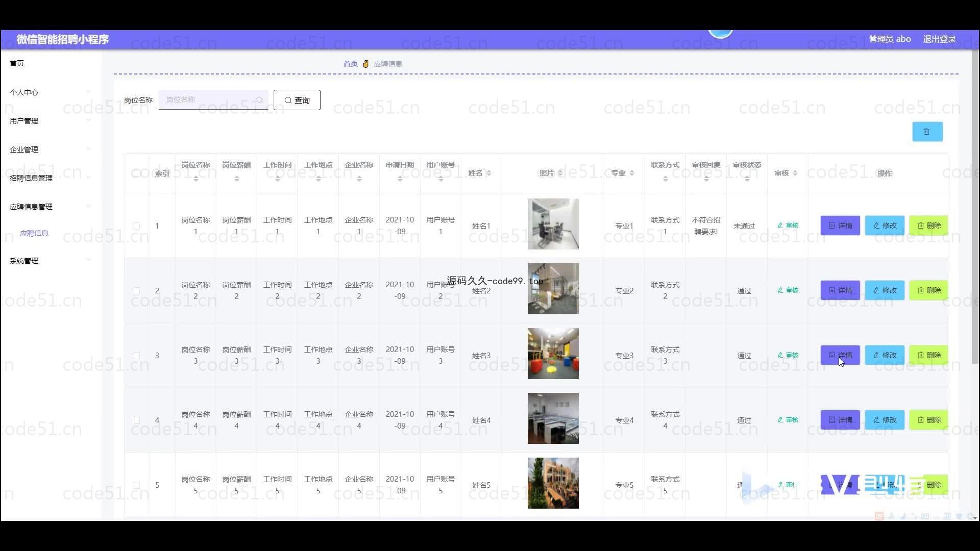
Task: Sort table by 姓名 column
Action: [x=488, y=173]
